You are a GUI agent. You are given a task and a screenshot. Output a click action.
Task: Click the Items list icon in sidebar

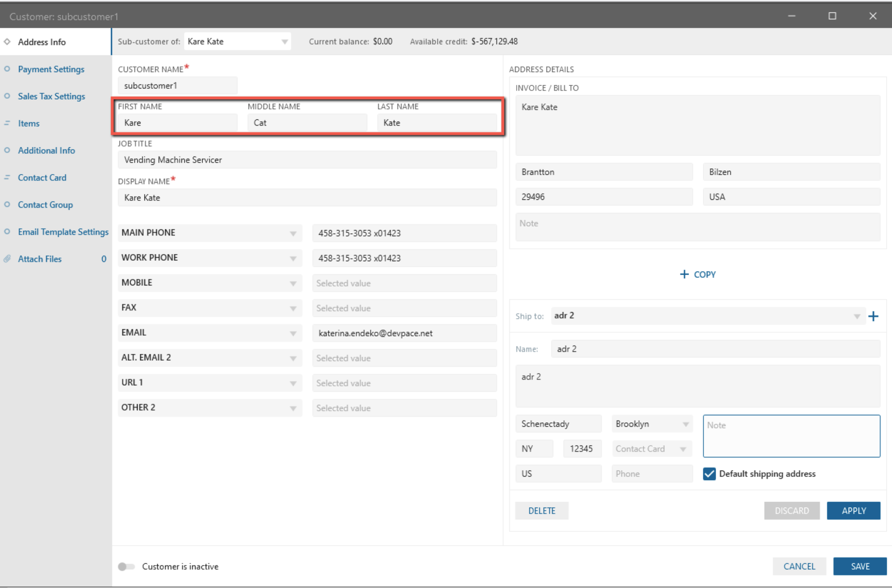[7, 123]
